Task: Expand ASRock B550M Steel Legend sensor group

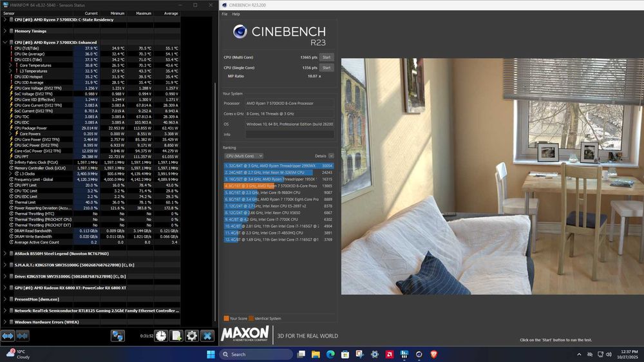Action: pyautogui.click(x=5, y=254)
